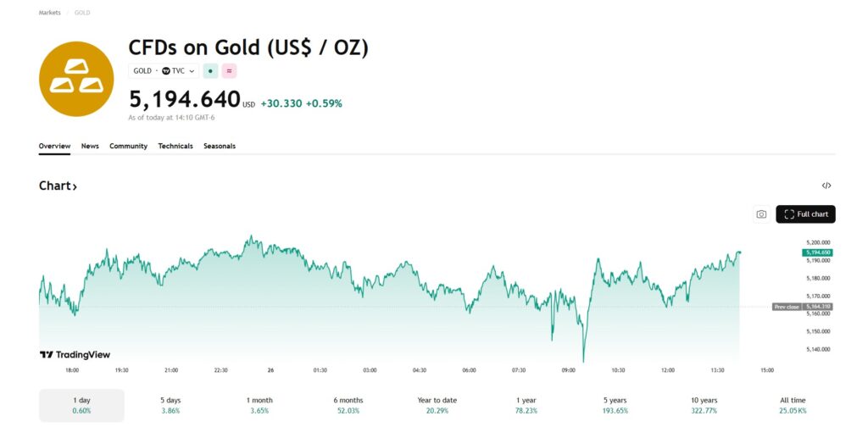The width and height of the screenshot is (868, 427).
Task: Open the GOLD TVC symbol dropdown
Action: pos(164,71)
